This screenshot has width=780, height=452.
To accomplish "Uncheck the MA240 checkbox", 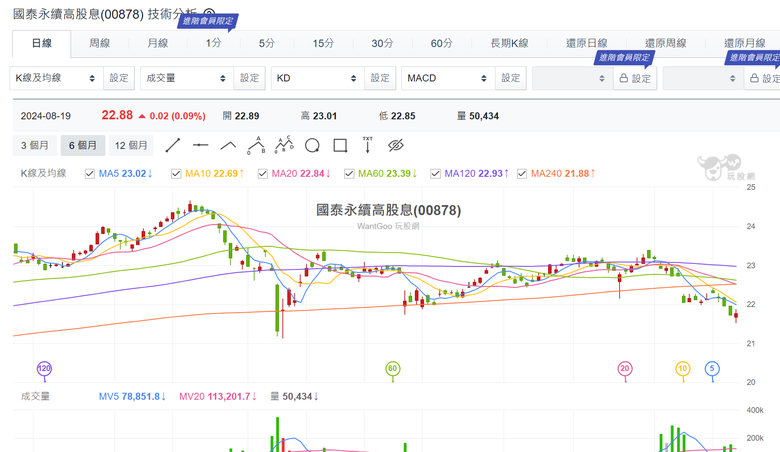I will [522, 174].
